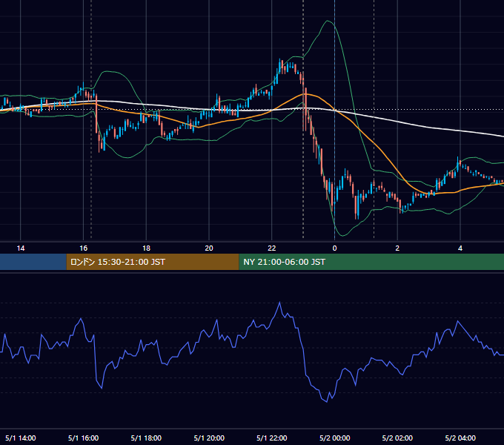Click the candlestick high just after 22:00
Screen dimensions: 504x445
(279, 61)
